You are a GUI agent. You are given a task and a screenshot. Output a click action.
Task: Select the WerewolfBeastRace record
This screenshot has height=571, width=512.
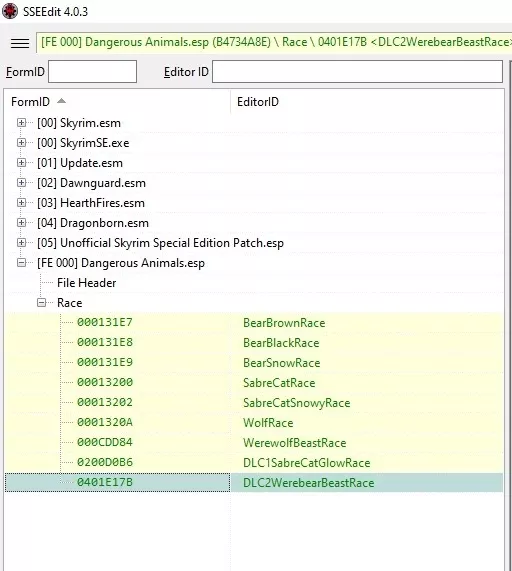click(x=254, y=442)
